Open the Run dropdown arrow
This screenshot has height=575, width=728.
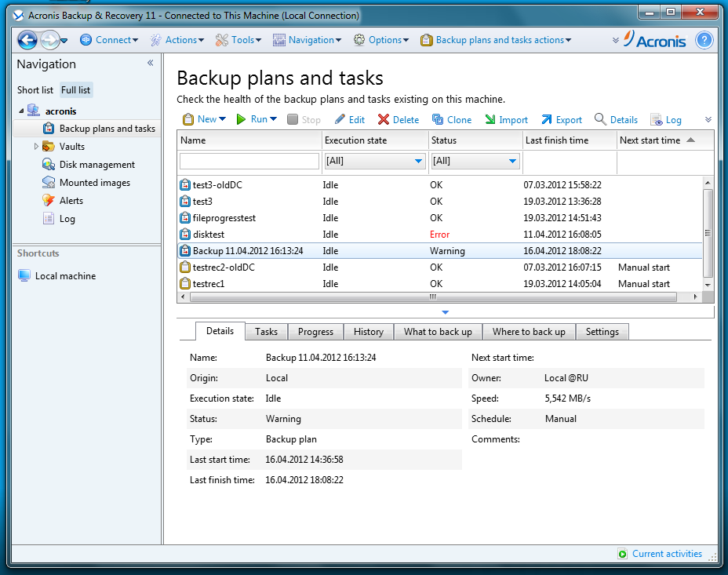click(274, 119)
